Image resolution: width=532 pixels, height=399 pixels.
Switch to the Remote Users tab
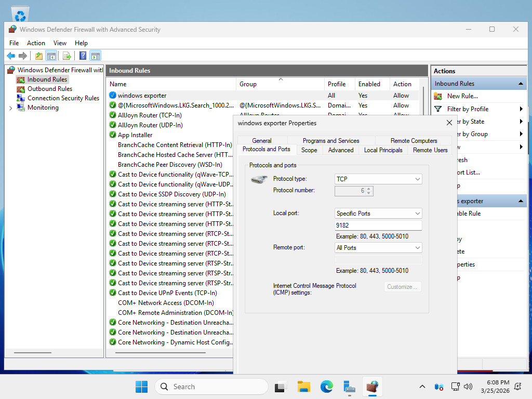pos(430,150)
